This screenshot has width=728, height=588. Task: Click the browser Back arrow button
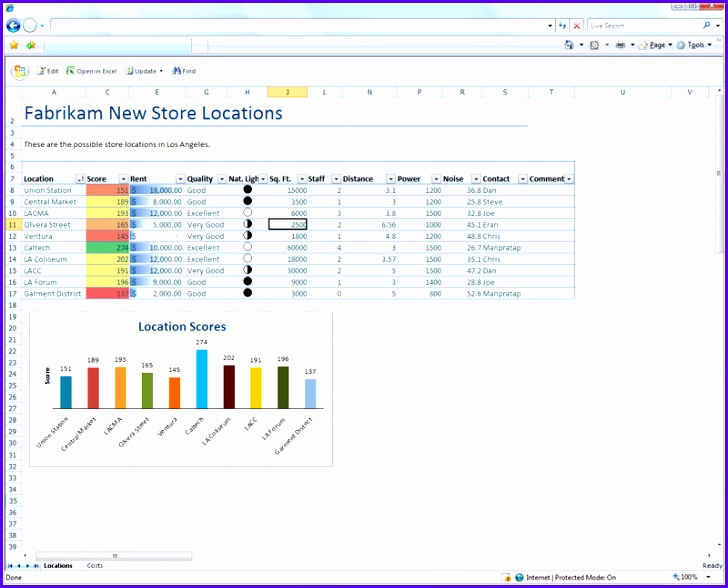[13, 26]
